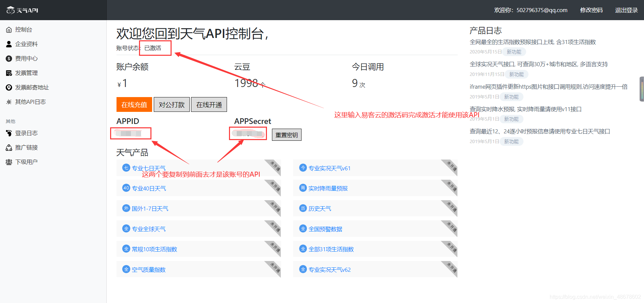The width and height of the screenshot is (644, 303).
Task: Click the 40 icon for 专业40日天气
Action: (x=126, y=188)
